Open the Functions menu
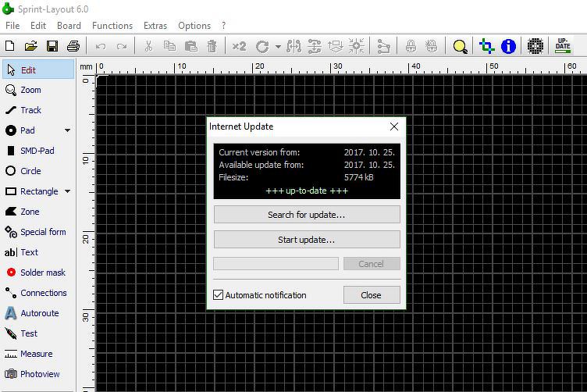 112,26
